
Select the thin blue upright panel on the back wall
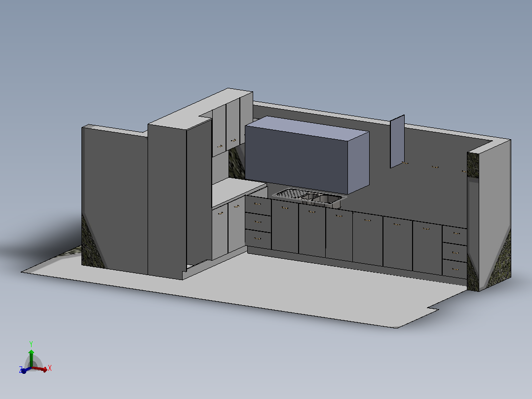click(397, 141)
